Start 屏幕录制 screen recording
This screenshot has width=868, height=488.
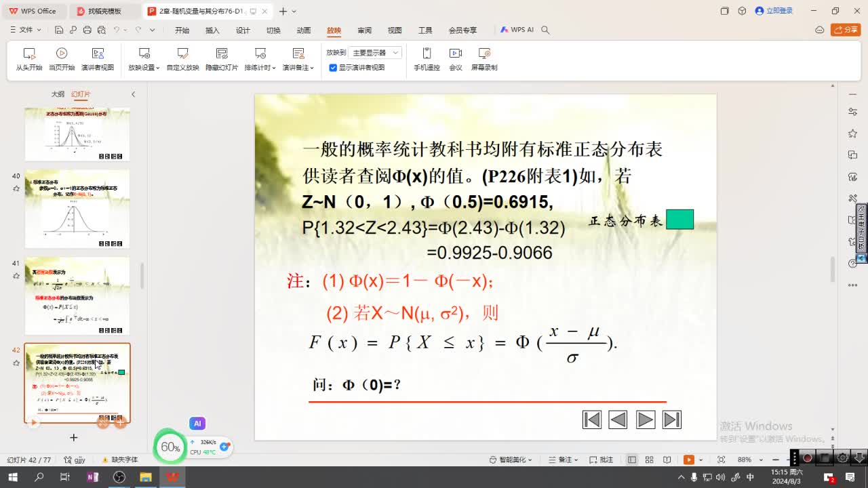coord(484,59)
